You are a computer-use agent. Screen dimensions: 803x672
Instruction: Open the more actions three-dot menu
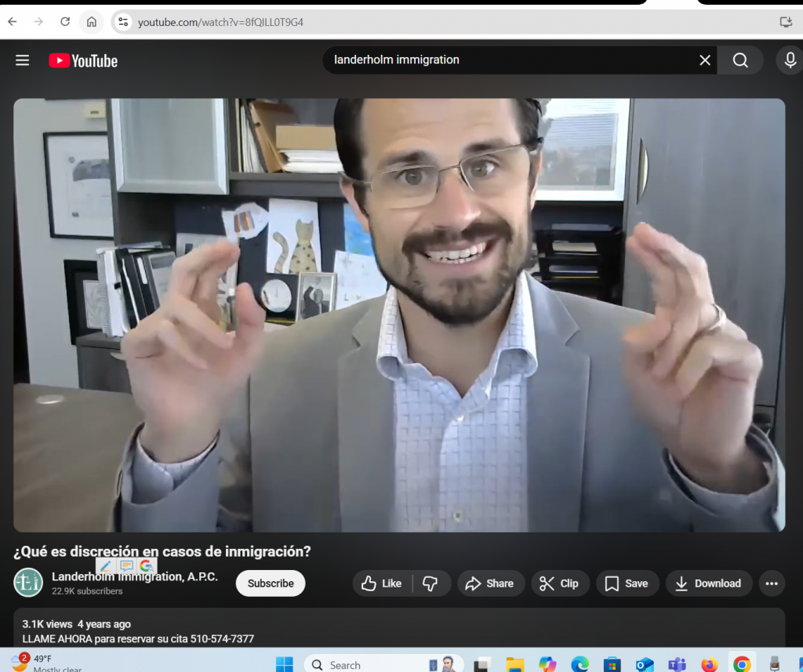[771, 583]
